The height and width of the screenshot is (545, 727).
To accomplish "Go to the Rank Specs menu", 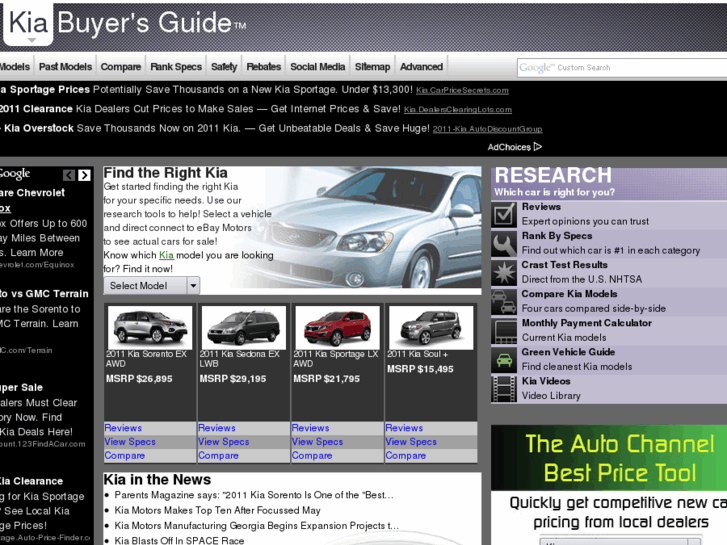I will click(176, 67).
